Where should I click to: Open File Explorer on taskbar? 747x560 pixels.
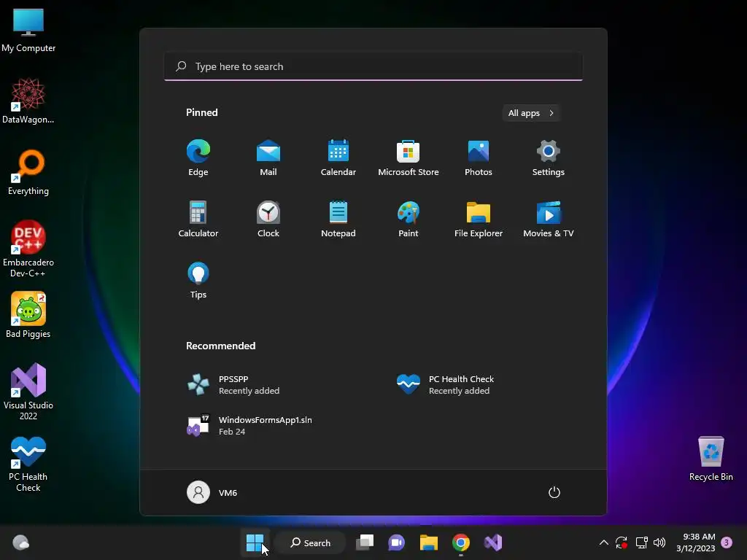coord(428,542)
